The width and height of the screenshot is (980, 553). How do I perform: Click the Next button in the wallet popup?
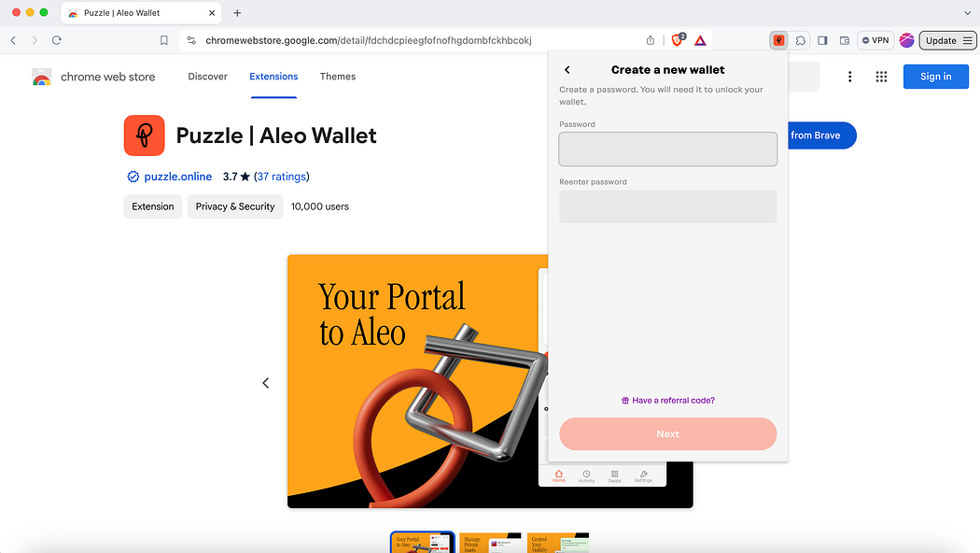tap(667, 434)
